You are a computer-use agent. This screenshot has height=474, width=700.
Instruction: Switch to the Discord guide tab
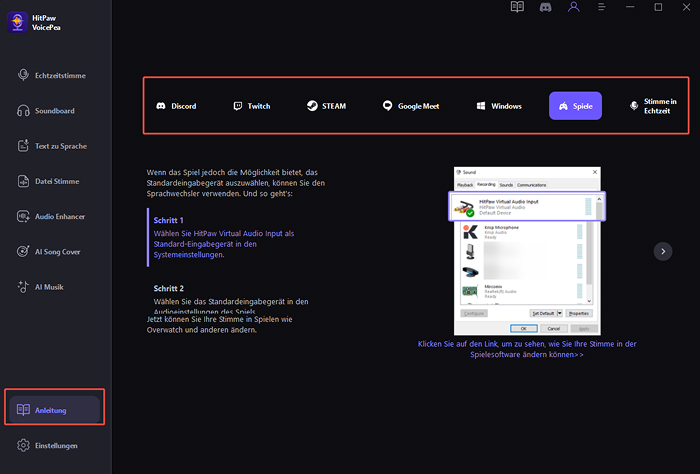tap(176, 106)
